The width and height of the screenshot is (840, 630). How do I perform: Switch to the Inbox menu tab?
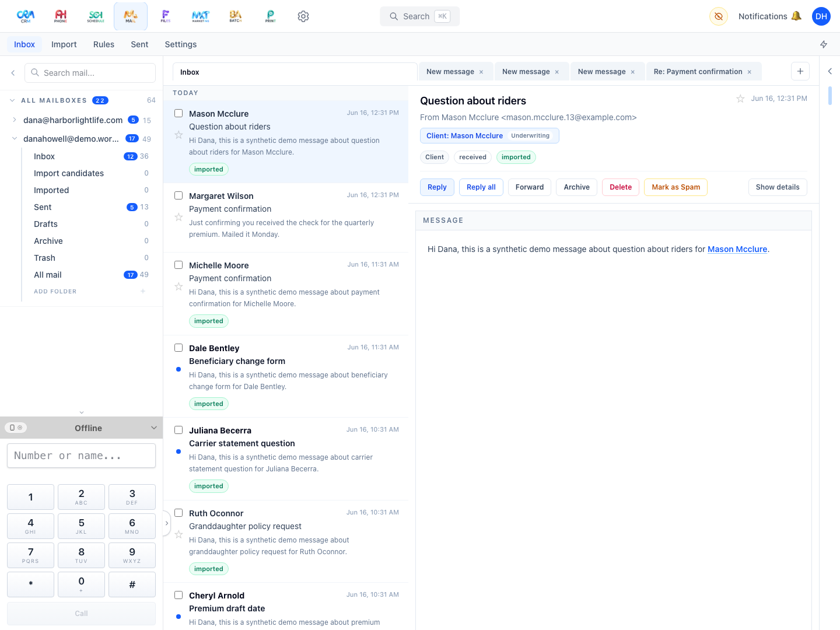[24, 44]
